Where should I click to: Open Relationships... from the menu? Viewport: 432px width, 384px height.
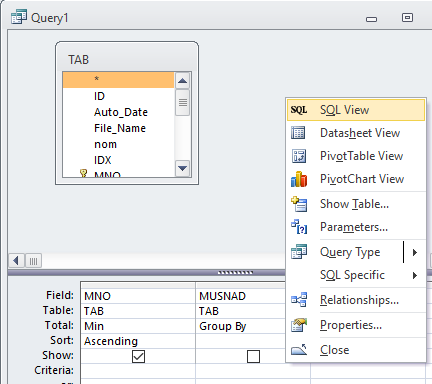click(356, 300)
